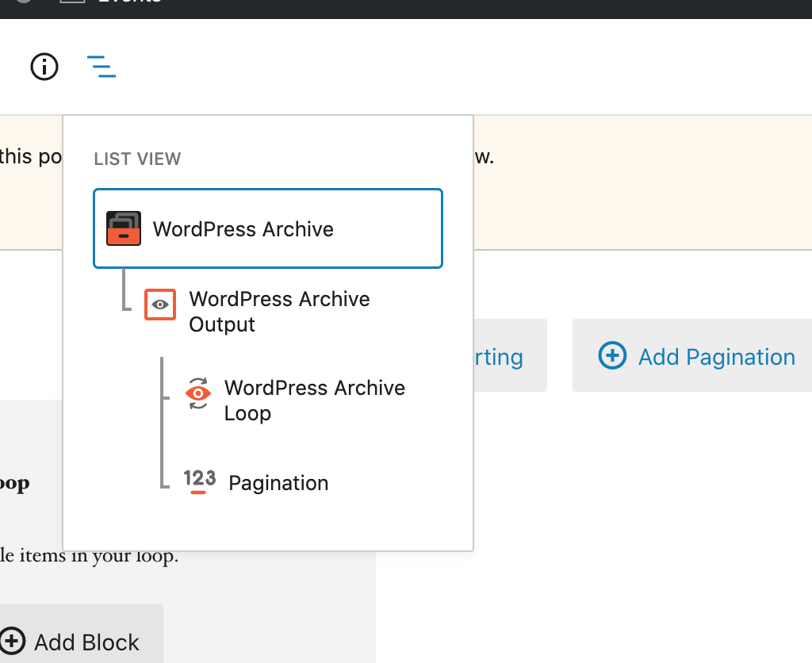The width and height of the screenshot is (812, 663).
Task: Click the Add Pagination button
Action: coord(691,355)
